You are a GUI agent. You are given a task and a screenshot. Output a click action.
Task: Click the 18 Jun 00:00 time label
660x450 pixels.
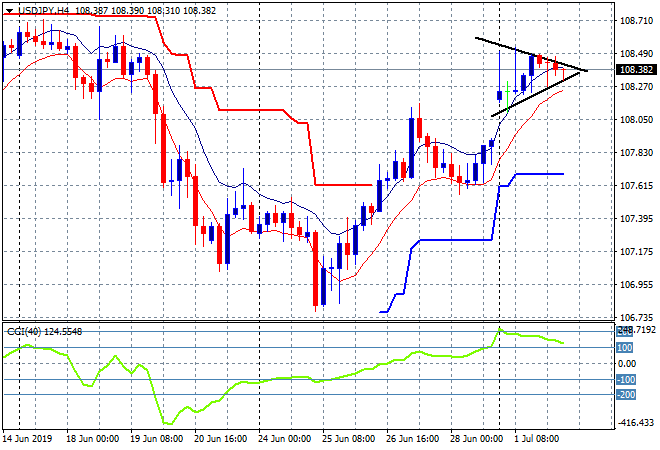93,439
